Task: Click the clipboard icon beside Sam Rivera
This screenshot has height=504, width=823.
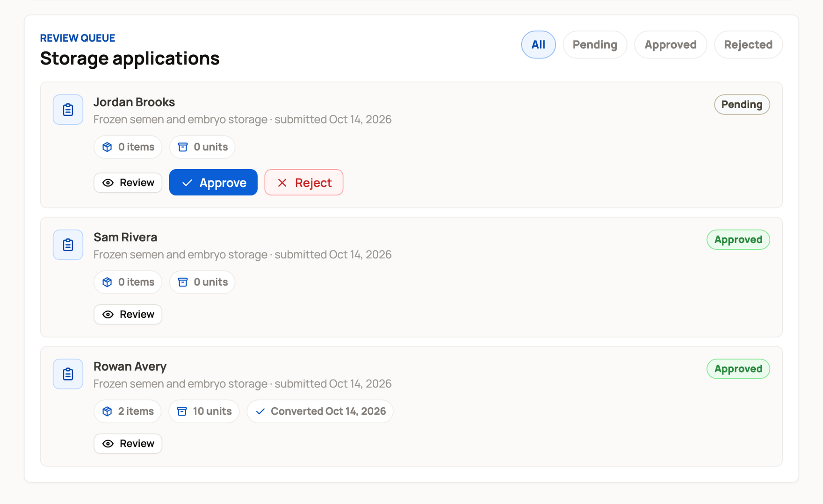Action: [x=68, y=245]
